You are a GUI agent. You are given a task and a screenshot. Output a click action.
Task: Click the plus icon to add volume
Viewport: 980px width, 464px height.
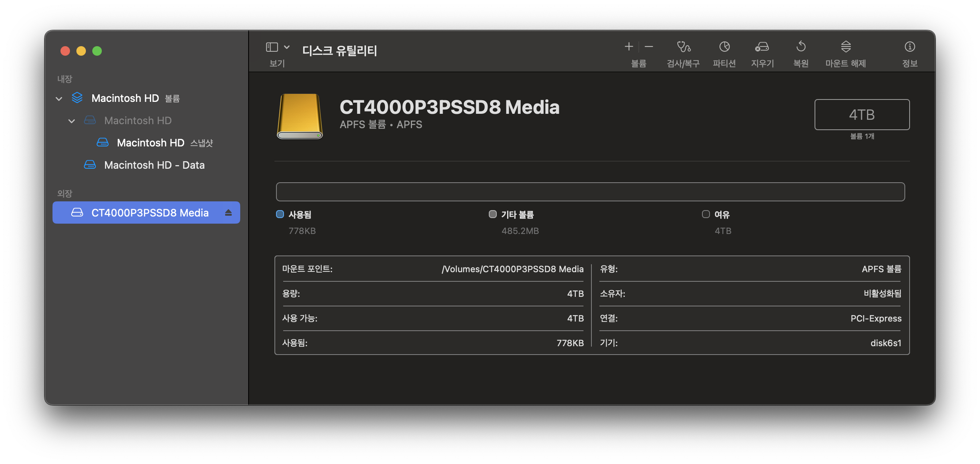pos(628,47)
